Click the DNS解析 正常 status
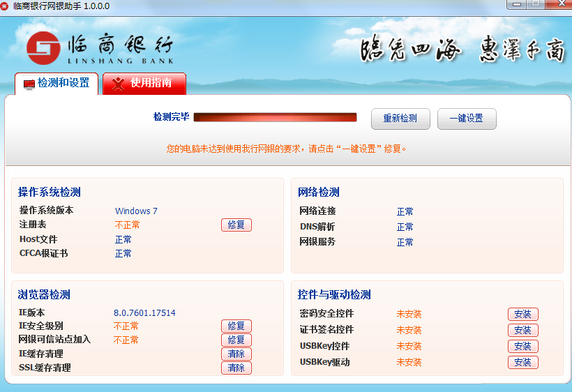The height and width of the screenshot is (392, 572). coord(405,227)
